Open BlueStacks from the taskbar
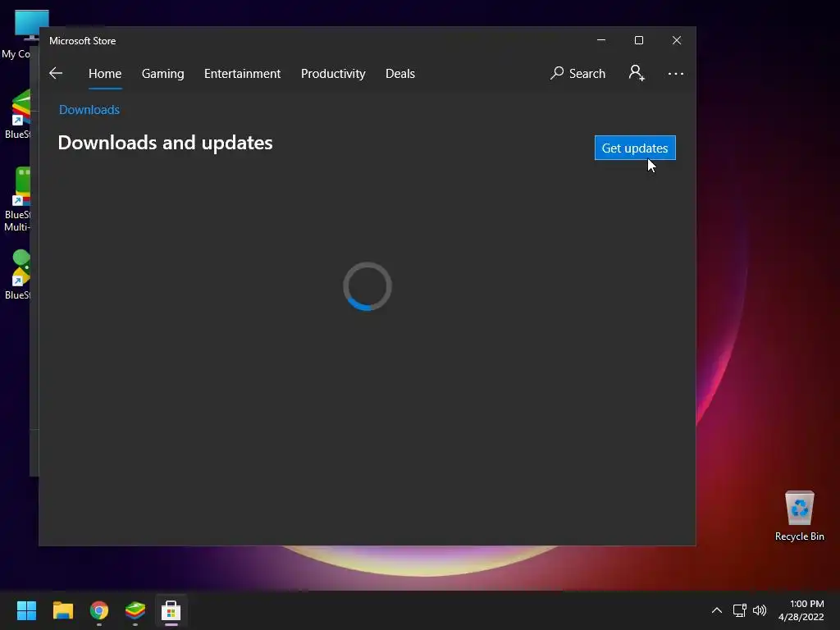This screenshot has width=840, height=630. pyautogui.click(x=135, y=610)
